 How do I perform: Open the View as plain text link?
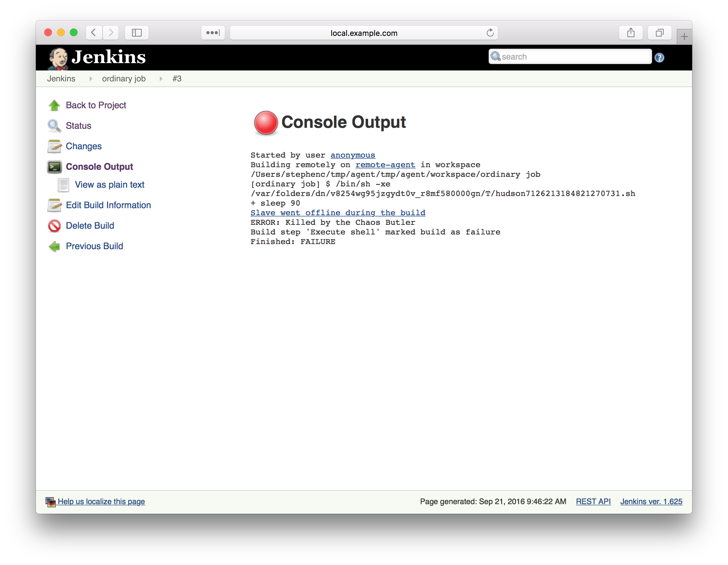109,184
